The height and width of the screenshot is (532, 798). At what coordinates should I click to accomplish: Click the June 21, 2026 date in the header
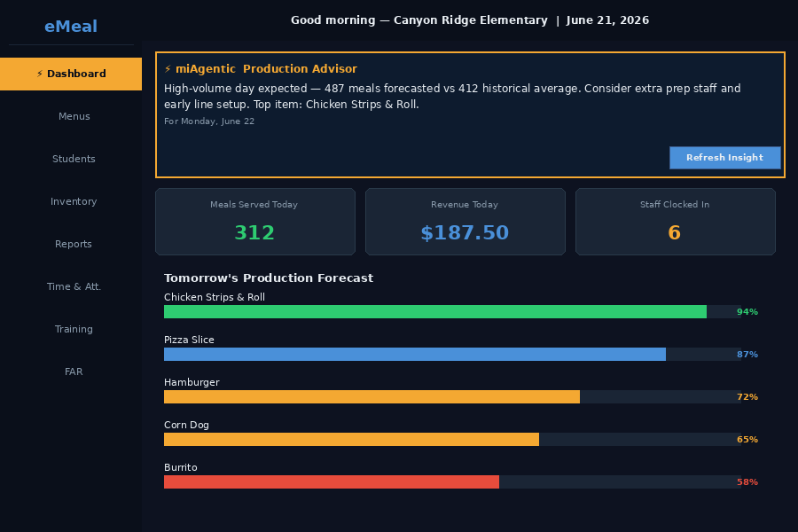[x=607, y=20]
